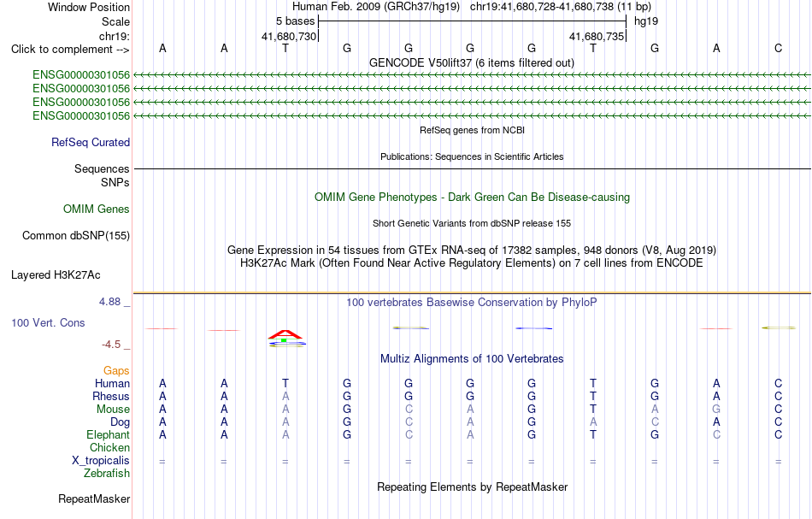Select the Human species label

pyautogui.click(x=112, y=384)
